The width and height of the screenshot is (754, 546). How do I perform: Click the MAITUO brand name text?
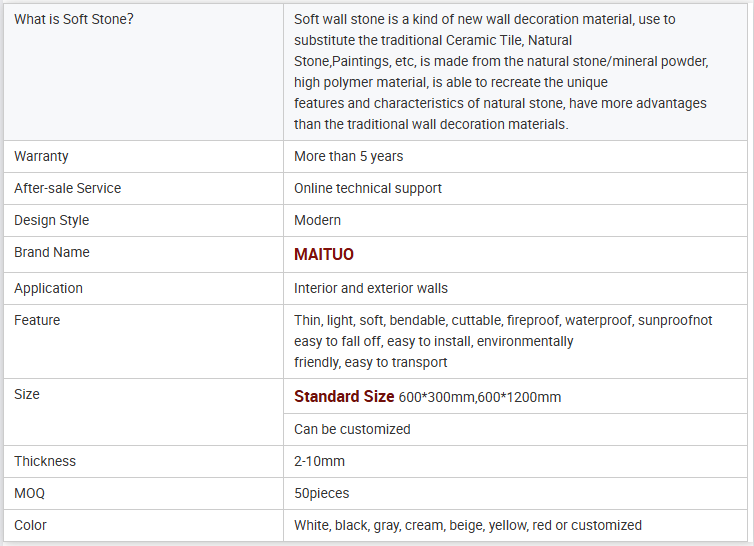pos(323,255)
